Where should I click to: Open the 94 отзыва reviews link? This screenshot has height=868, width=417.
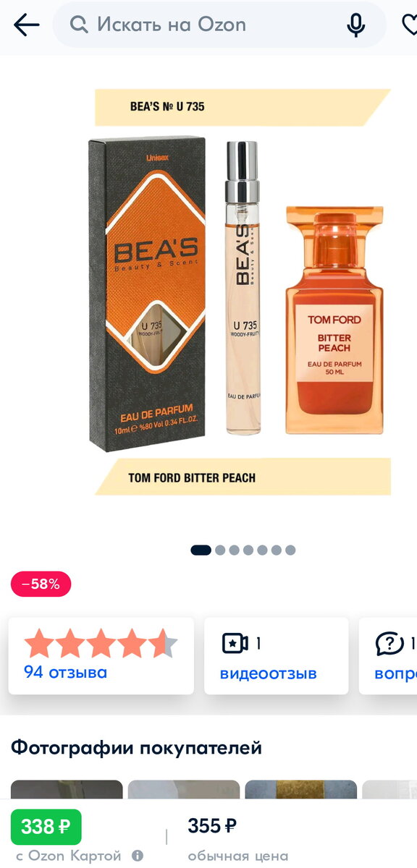tap(65, 672)
